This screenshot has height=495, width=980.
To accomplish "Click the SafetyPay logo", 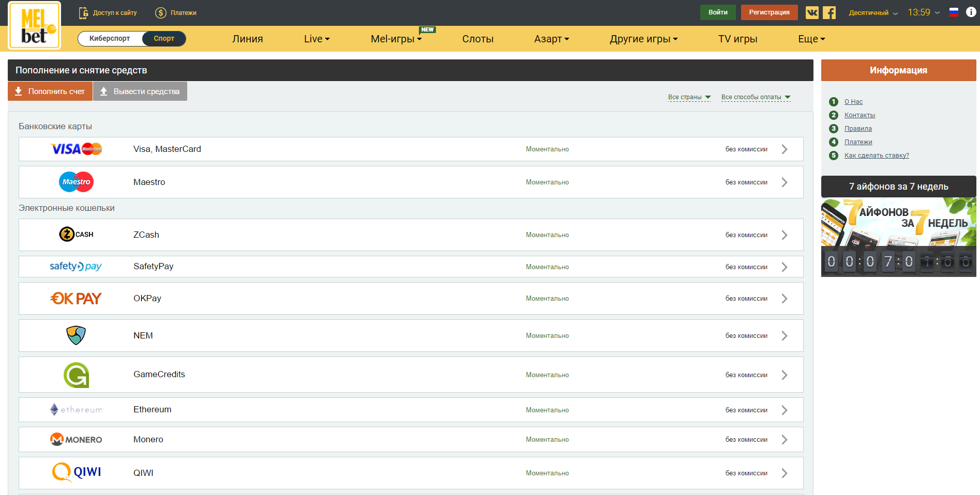I will [76, 266].
